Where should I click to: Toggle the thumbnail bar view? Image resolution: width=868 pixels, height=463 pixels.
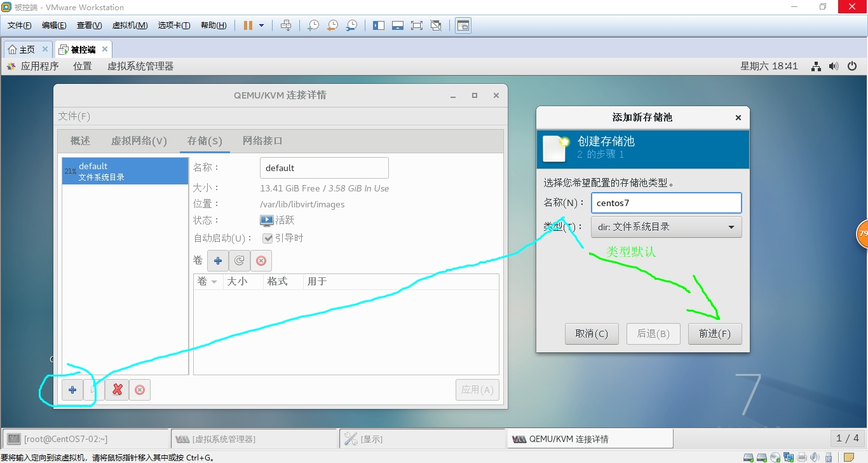398,25
